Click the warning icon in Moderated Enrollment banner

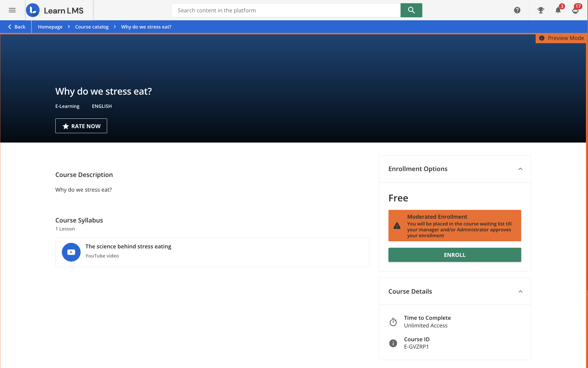pos(397,225)
